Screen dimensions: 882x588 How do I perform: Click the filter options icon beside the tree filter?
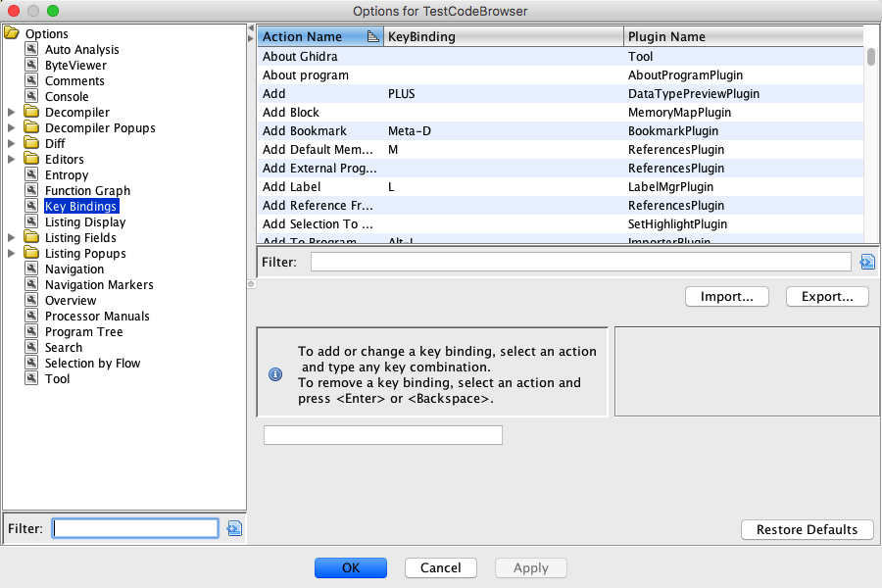click(x=234, y=528)
